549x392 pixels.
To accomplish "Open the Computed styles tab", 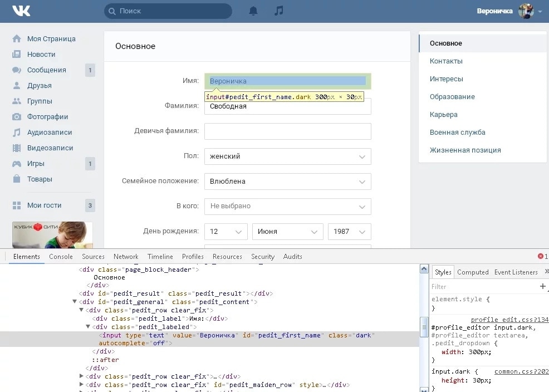I will pos(473,272).
